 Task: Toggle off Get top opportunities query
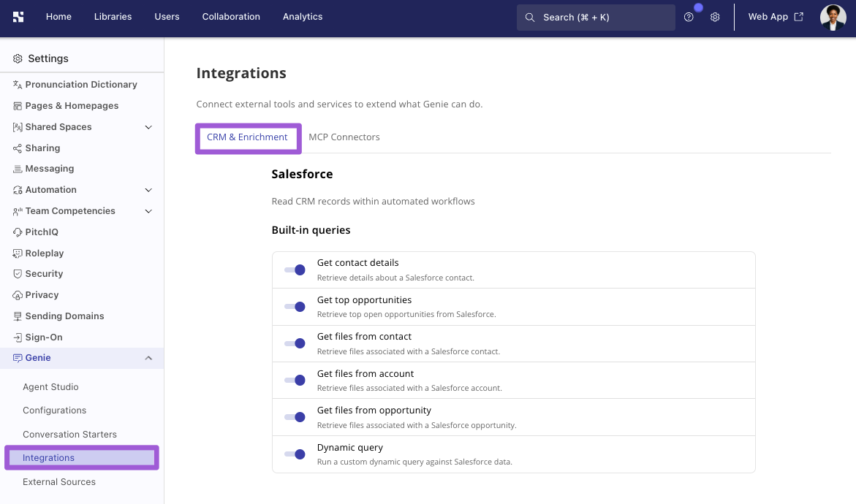295,307
